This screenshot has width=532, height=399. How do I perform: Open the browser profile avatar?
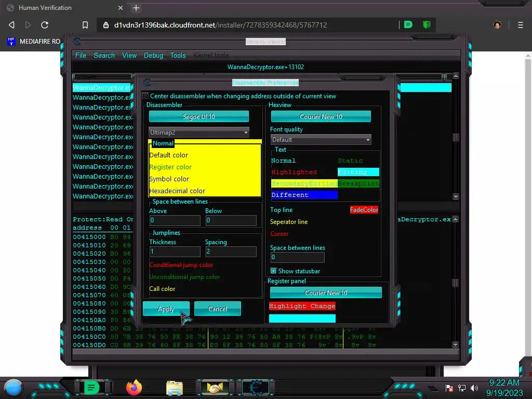(x=497, y=25)
